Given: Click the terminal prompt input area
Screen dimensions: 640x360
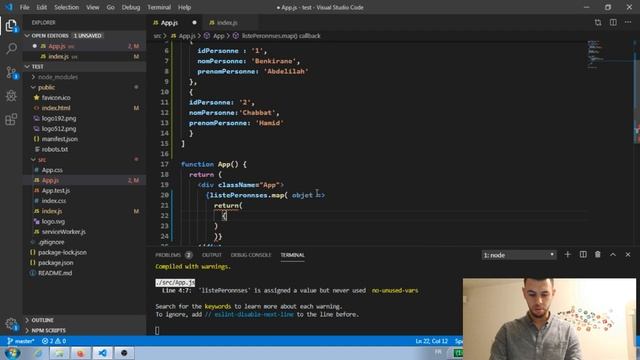Looking at the screenshot, I should click(x=157, y=330).
